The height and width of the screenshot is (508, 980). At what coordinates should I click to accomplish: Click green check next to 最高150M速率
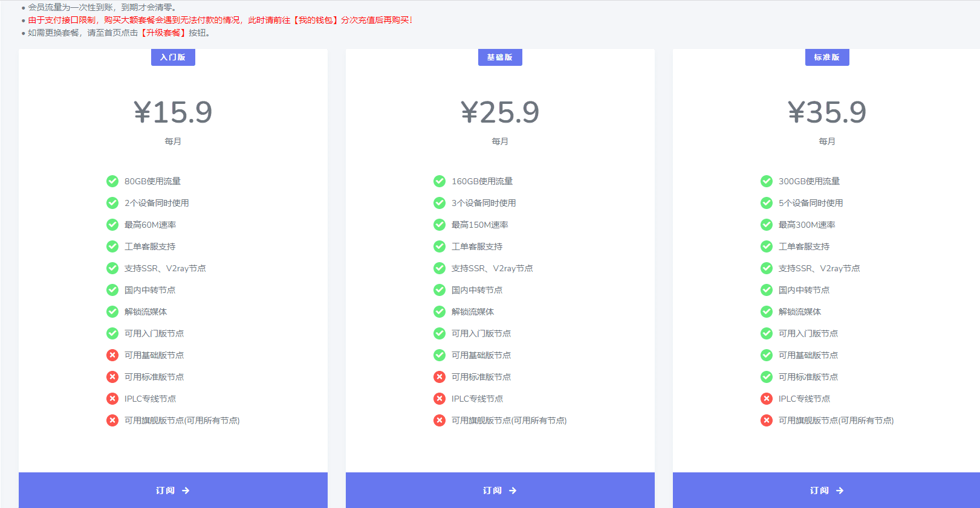(x=440, y=225)
